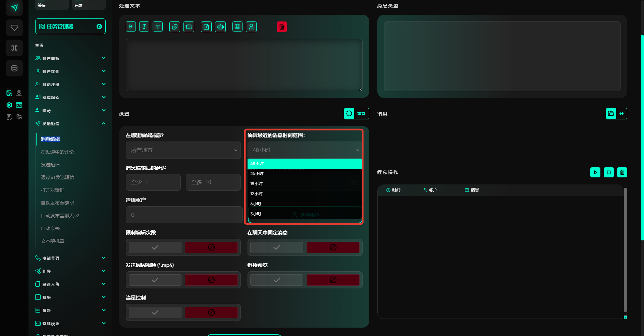Click the Bold formatting icon
The width and height of the screenshot is (644, 336).
pyautogui.click(x=131, y=27)
